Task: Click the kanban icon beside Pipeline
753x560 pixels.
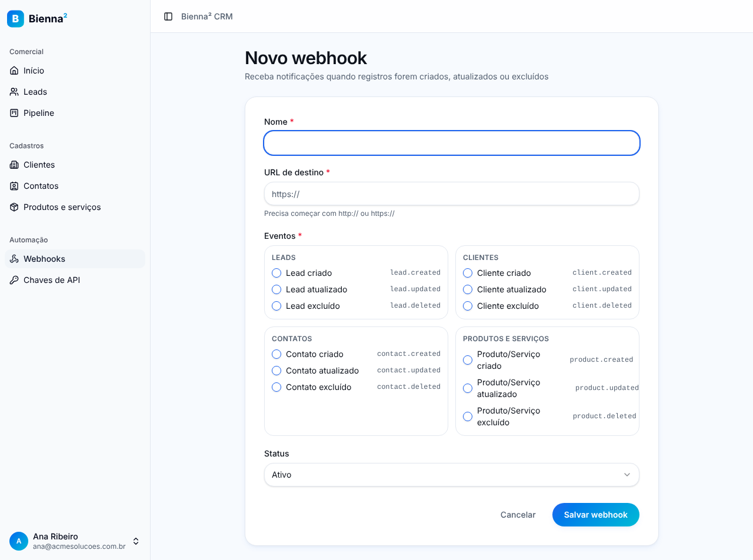Action: click(14, 113)
